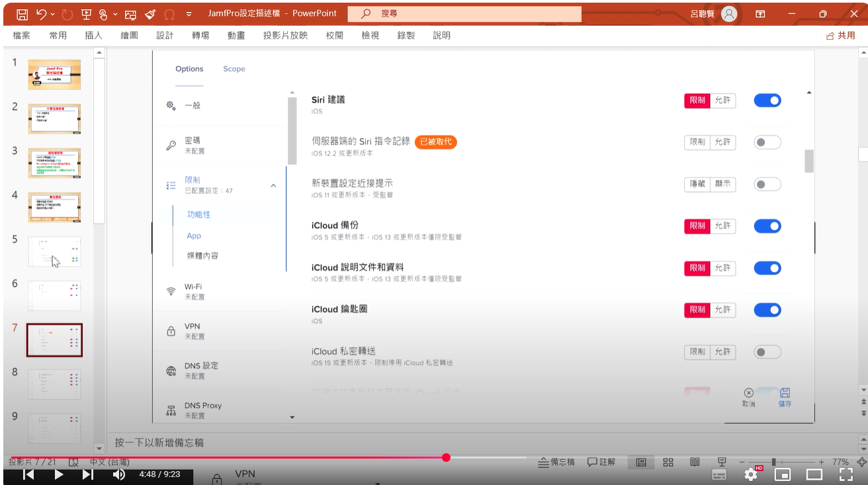Open the App restrictions sub-item
The width and height of the screenshot is (868, 485).
coord(194,236)
